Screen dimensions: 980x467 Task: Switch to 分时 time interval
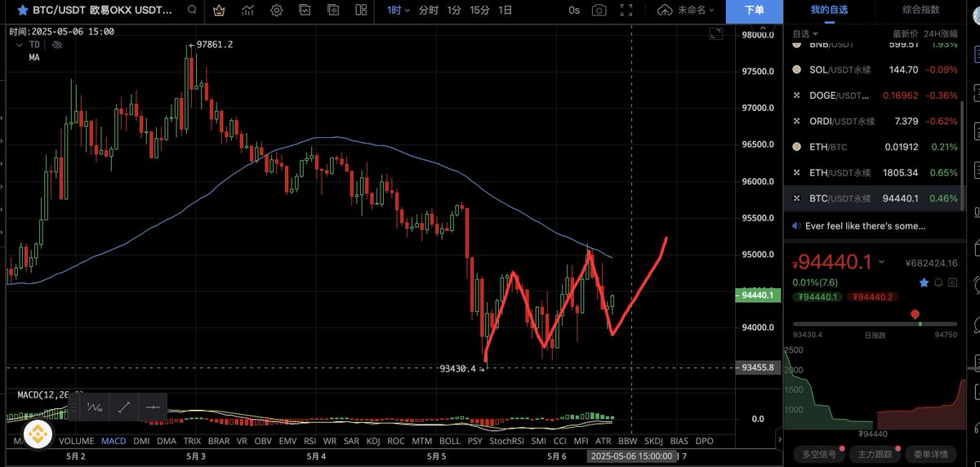[429, 11]
